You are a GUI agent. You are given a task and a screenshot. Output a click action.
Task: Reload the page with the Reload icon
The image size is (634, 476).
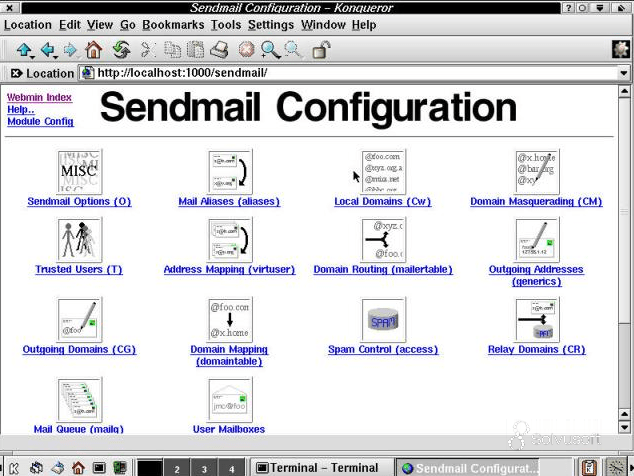122,50
